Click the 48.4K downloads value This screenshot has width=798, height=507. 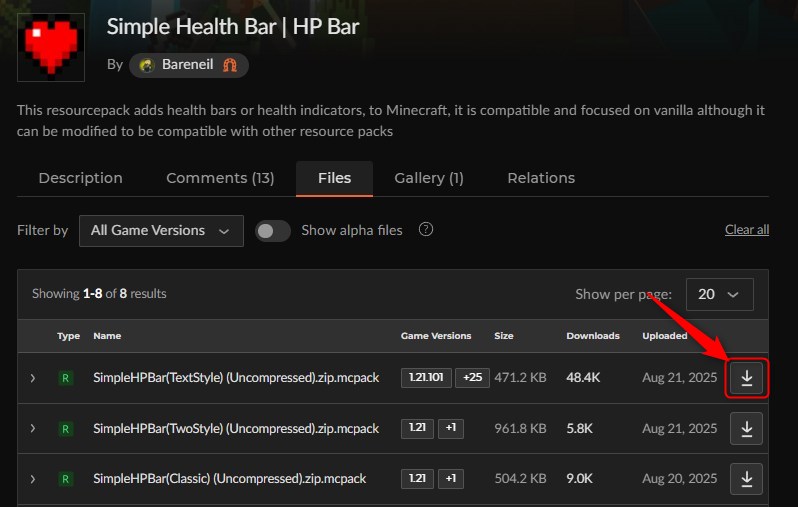pos(583,378)
